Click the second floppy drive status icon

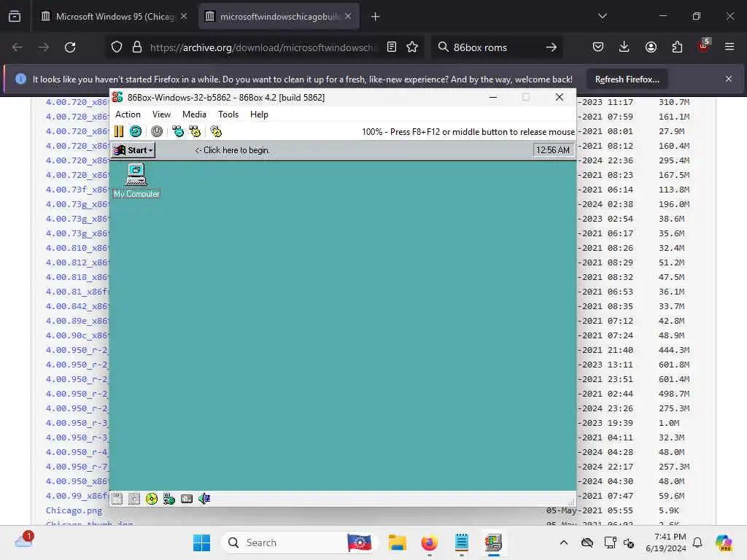point(134,499)
